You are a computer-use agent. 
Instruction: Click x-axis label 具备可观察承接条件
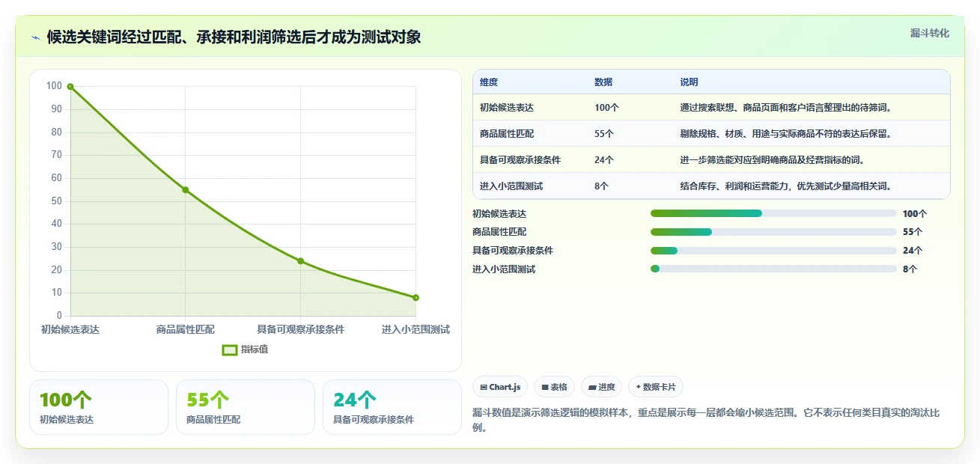coord(300,329)
